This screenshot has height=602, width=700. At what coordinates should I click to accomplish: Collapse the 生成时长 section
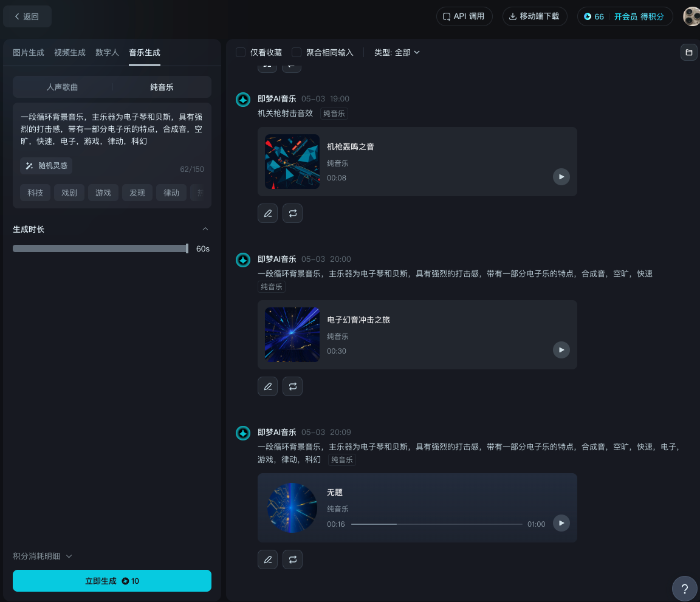205,230
